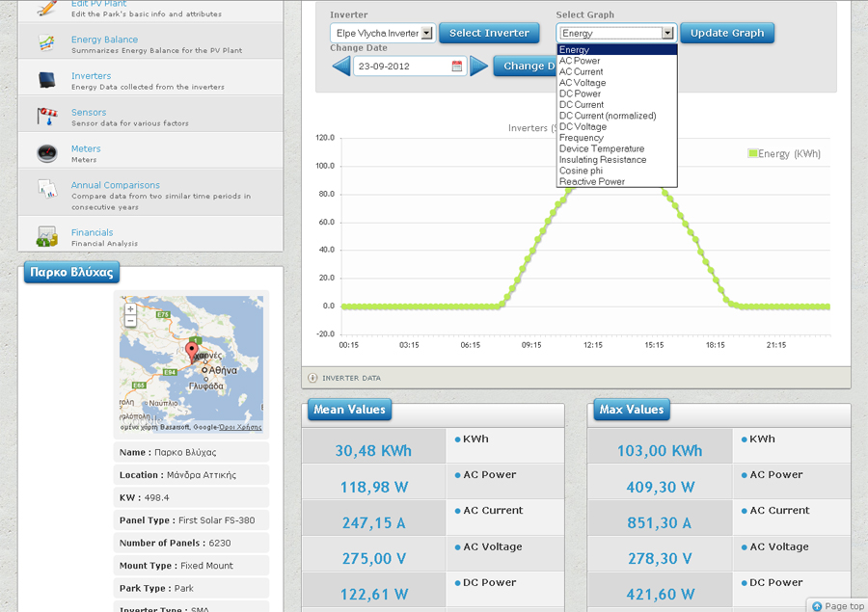The height and width of the screenshot is (612, 868).
Task: Select AC Power from graph list
Action: point(580,61)
